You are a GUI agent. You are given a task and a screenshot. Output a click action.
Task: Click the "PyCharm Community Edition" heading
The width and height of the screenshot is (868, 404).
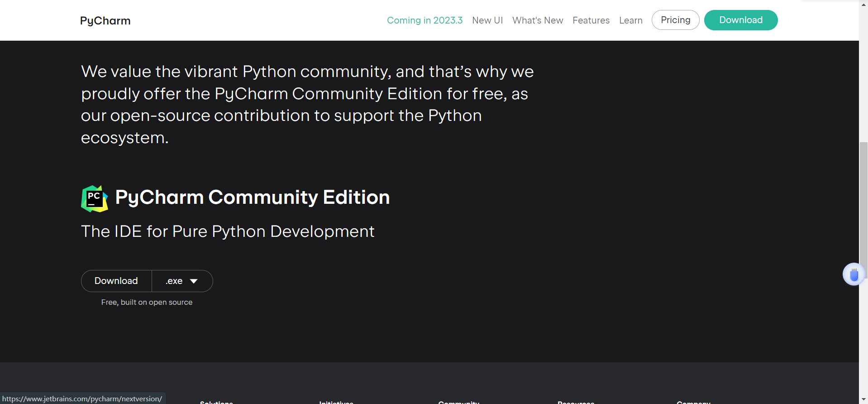[253, 197]
